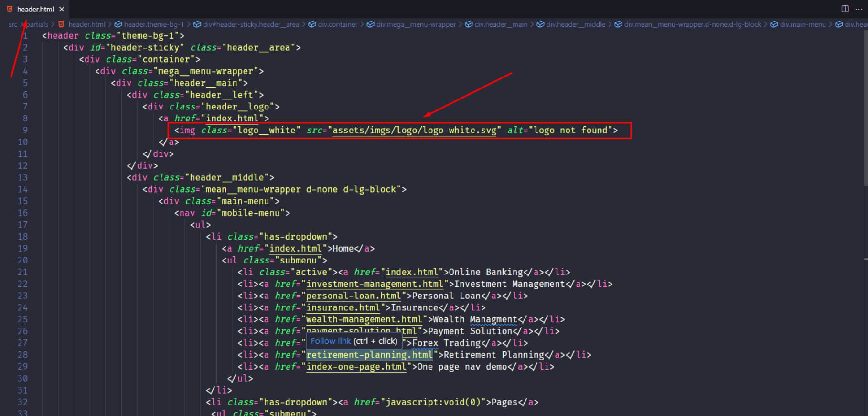This screenshot has height=416, width=868.
Task: Select 'div.mean__menu-wrapper.d-none.d-lg-block' breadcrumb
Action: 693,24
